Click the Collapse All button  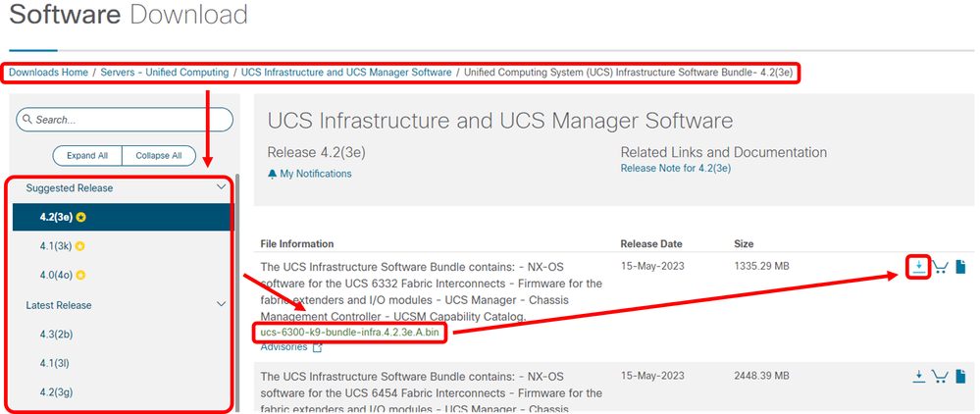pos(159,156)
